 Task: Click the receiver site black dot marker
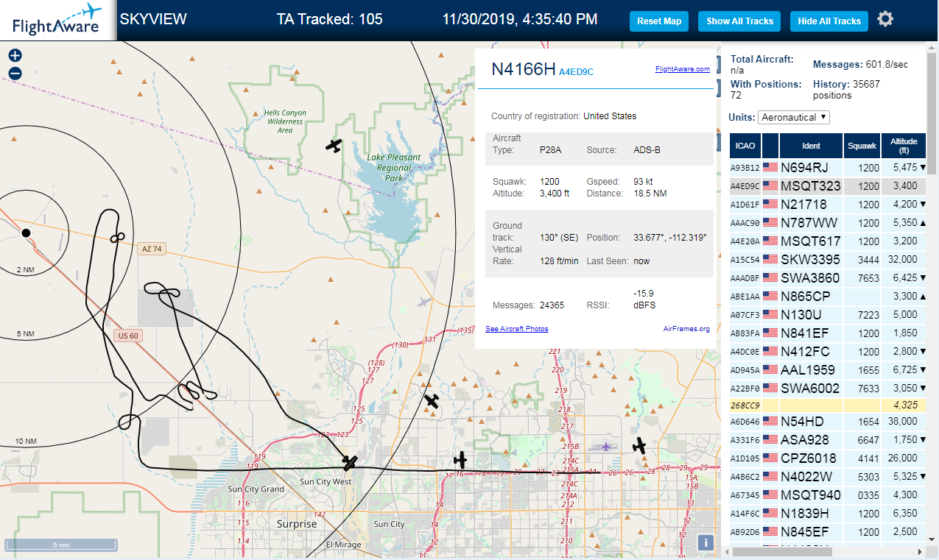[x=27, y=233]
